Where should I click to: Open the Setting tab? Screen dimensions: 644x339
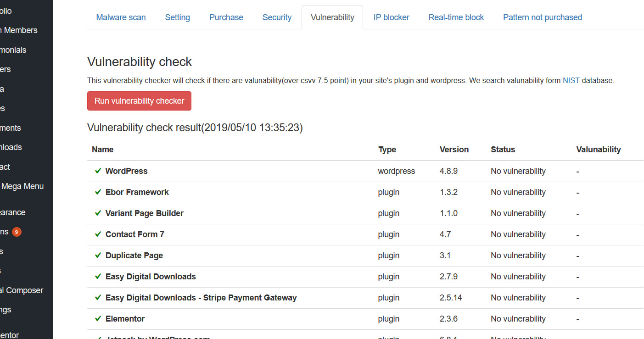[177, 17]
